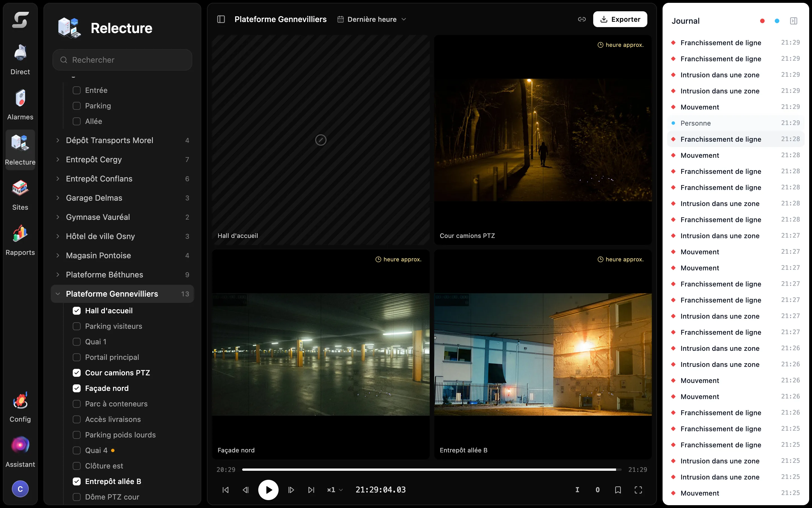Click the Exporter button
This screenshot has height=508, width=812.
pos(620,19)
